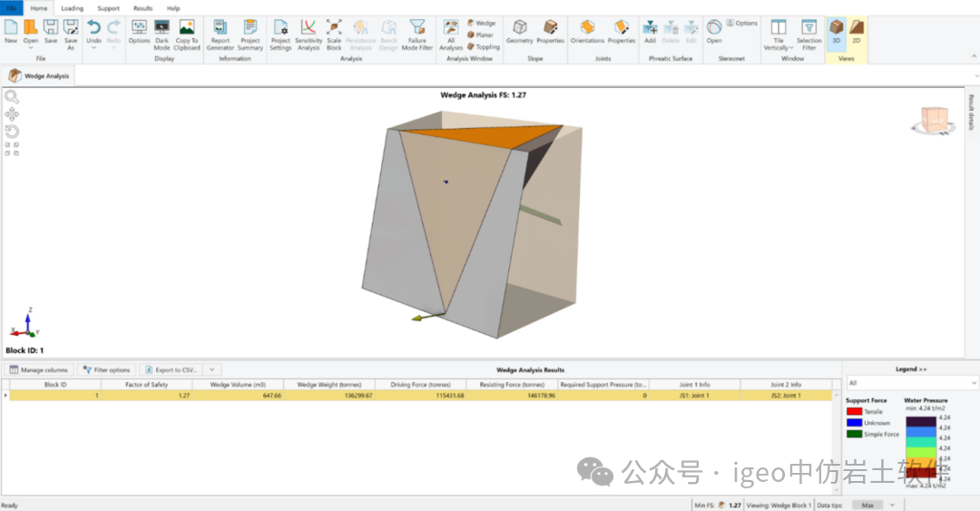
Task: Open Project Settings
Action: (x=280, y=34)
